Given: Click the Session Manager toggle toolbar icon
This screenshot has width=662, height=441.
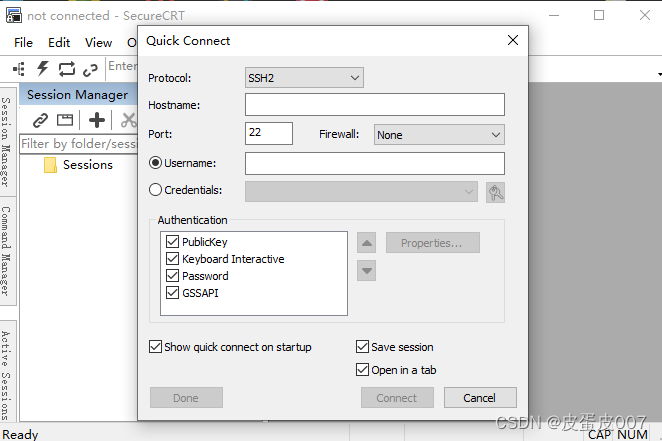Looking at the screenshot, I should (19, 69).
